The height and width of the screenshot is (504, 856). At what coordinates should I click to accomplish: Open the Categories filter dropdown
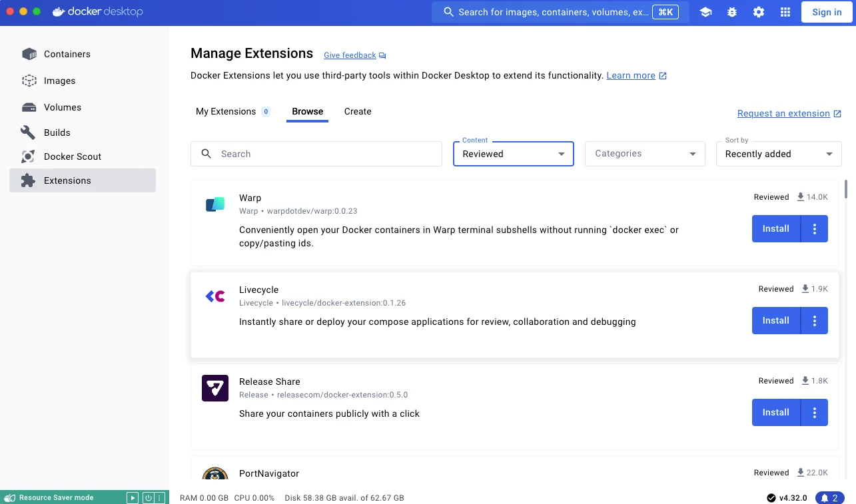coord(644,154)
